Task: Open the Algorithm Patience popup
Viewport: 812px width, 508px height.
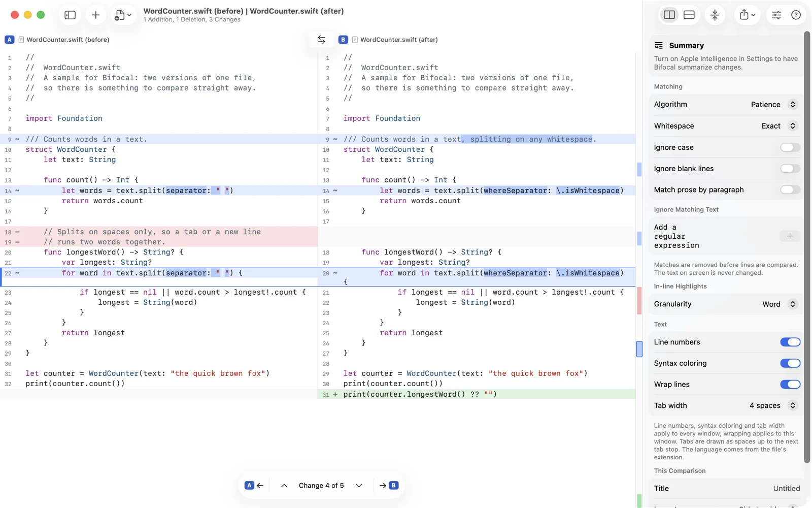Action: click(x=774, y=105)
